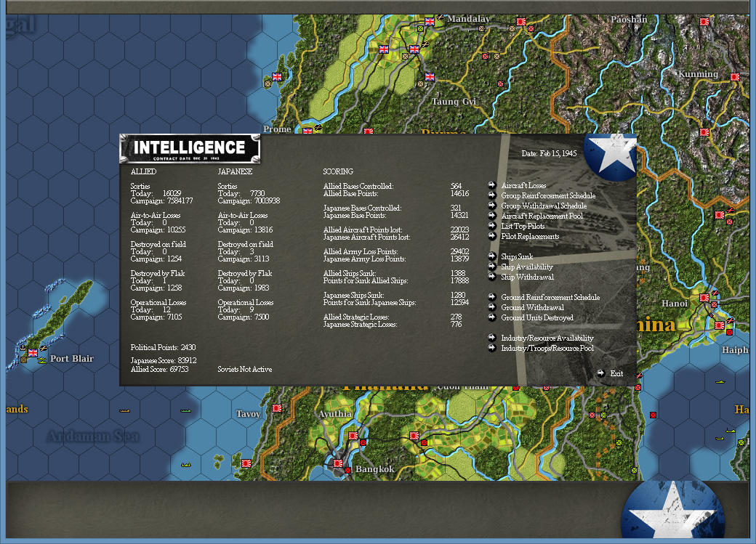Open List Top Pilots
The width and height of the screenshot is (756, 544).
pos(523,226)
